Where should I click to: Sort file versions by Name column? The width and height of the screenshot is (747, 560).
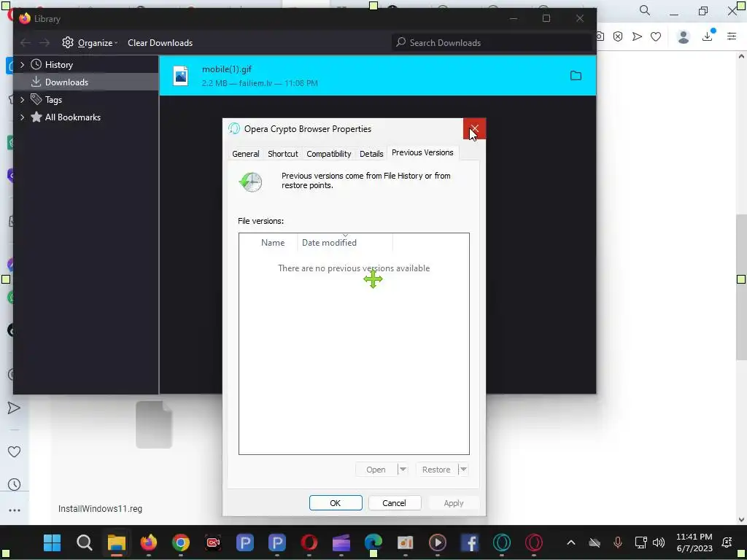273,242
